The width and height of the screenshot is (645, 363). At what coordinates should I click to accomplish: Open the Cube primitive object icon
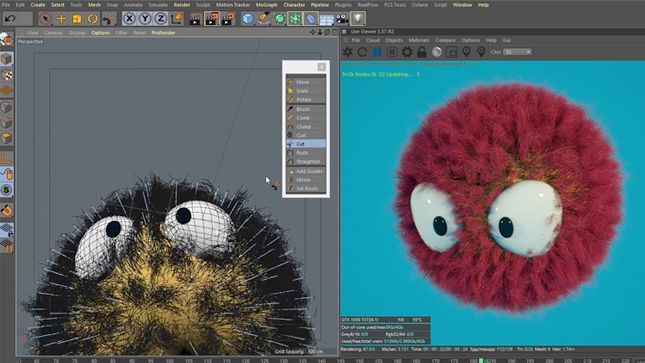[248, 19]
